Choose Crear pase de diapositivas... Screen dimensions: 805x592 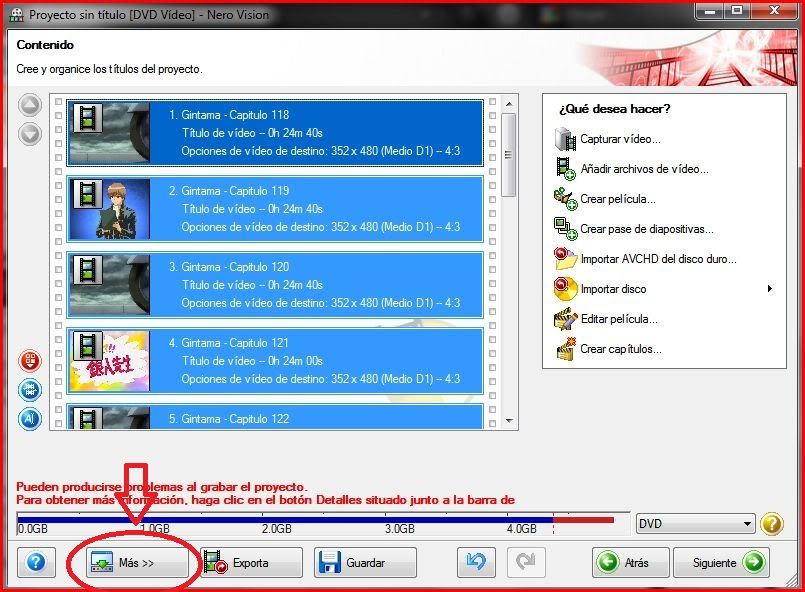click(647, 229)
